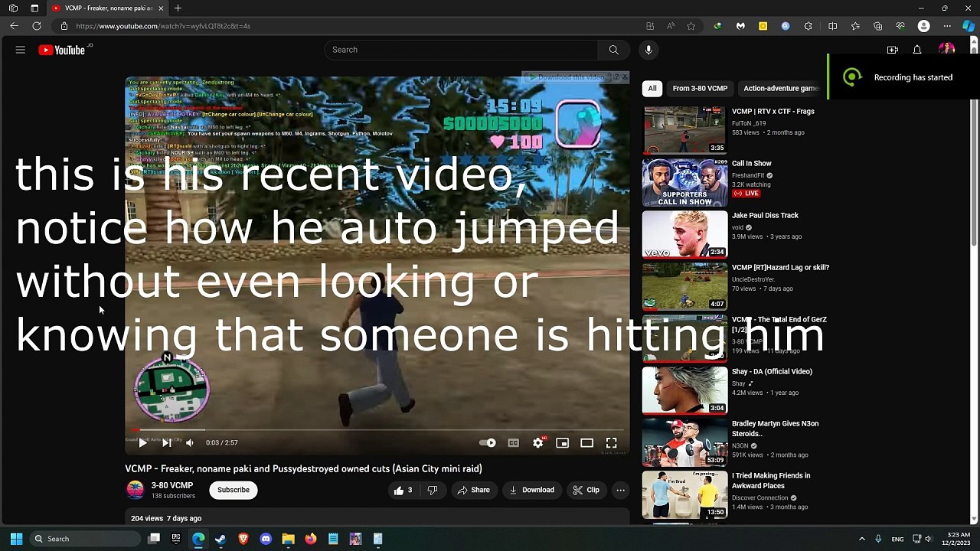Toggle theater mode
Image resolution: width=980 pixels, height=551 pixels.
[587, 442]
